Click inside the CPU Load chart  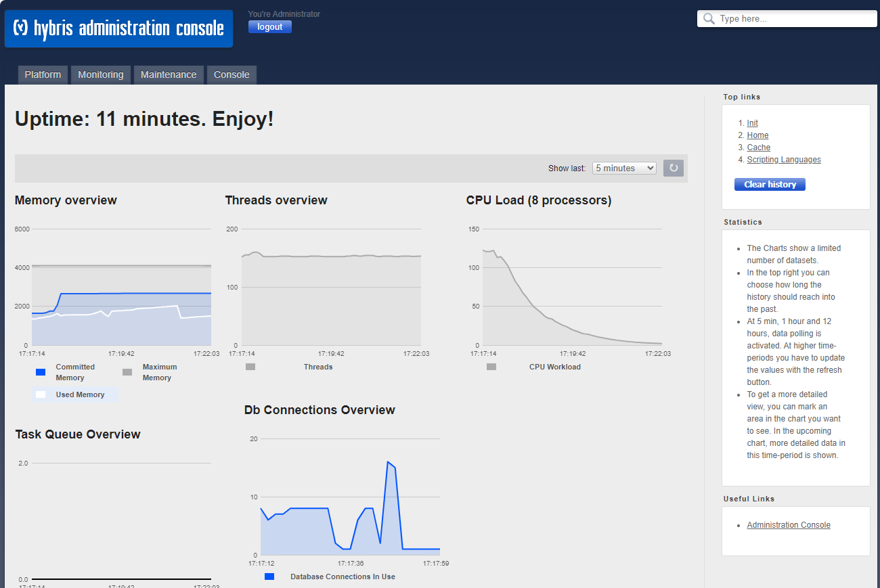click(x=572, y=287)
